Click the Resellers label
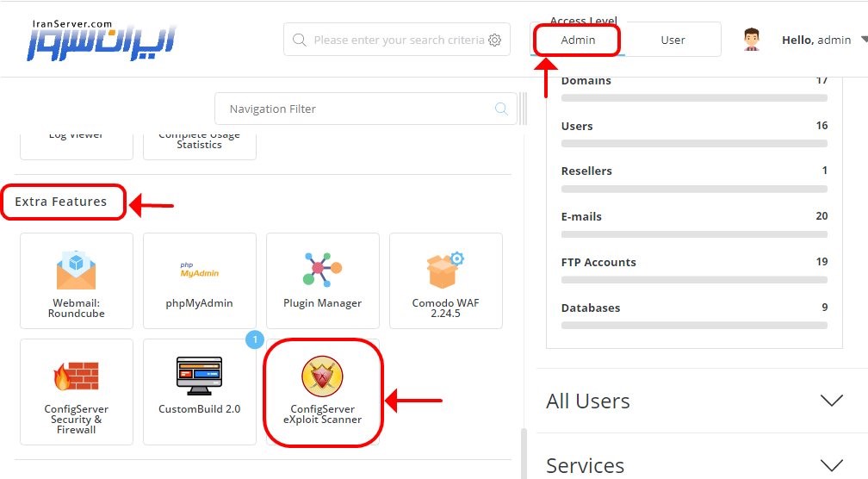Image resolution: width=868 pixels, height=479 pixels. point(586,171)
